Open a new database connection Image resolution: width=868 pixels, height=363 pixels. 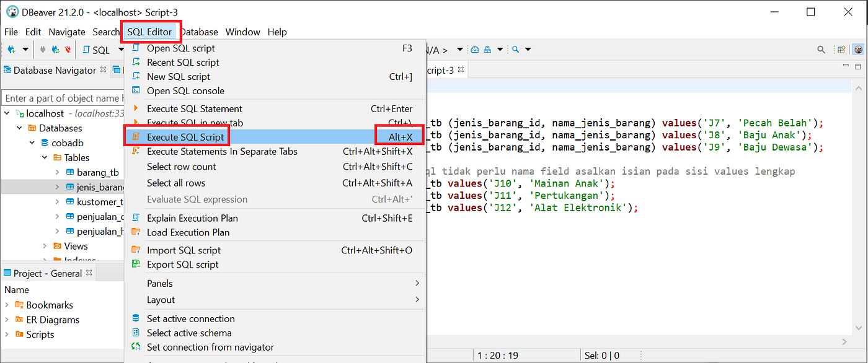click(11, 50)
